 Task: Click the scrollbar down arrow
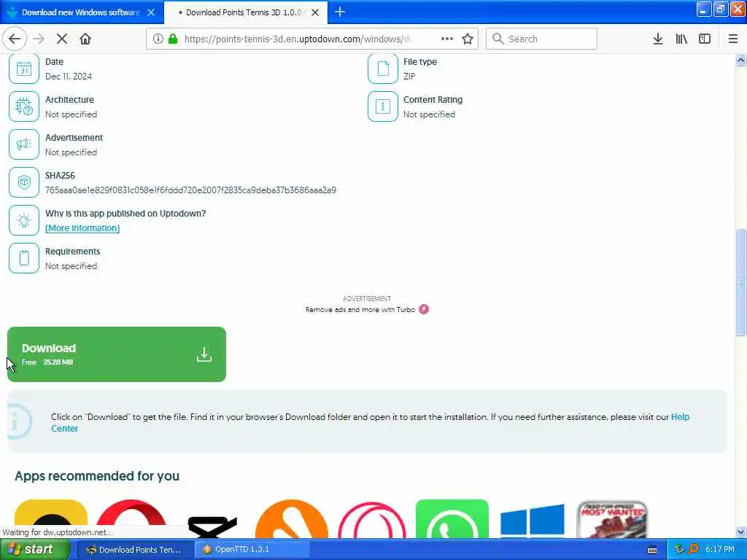tap(741, 532)
